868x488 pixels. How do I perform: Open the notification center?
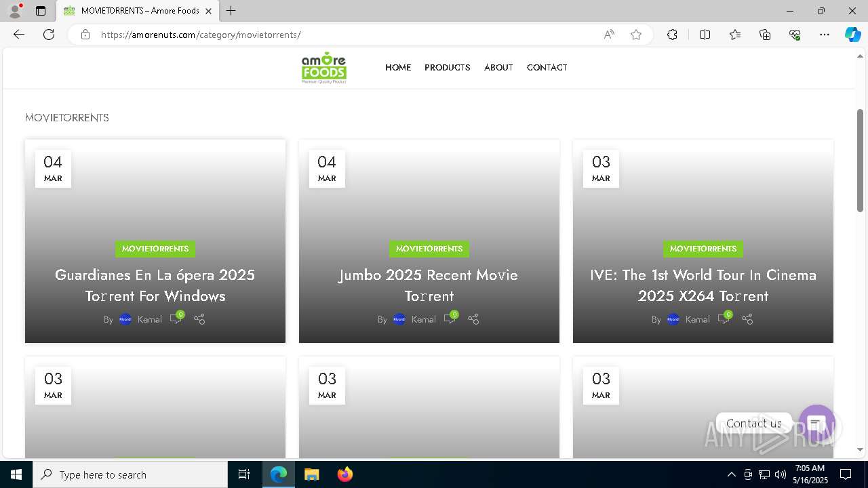[846, 474]
